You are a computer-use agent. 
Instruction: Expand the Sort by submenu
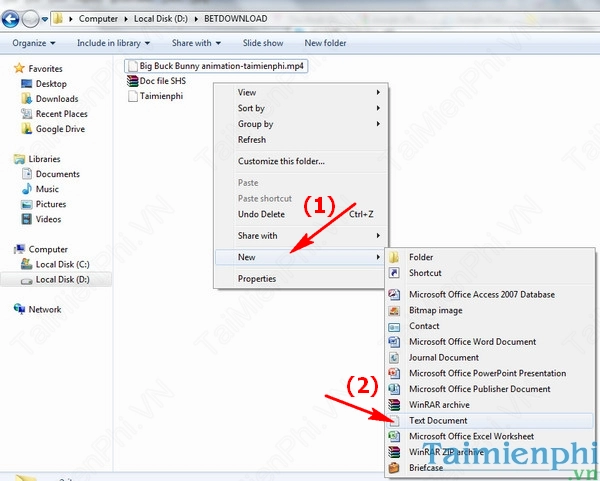point(302,108)
